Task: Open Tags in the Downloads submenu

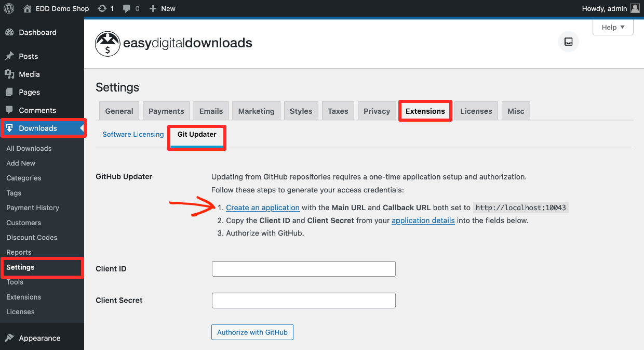Action: 14,193
